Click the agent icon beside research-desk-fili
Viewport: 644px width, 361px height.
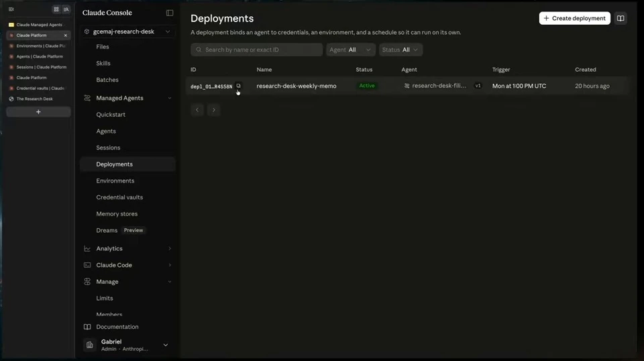point(407,86)
